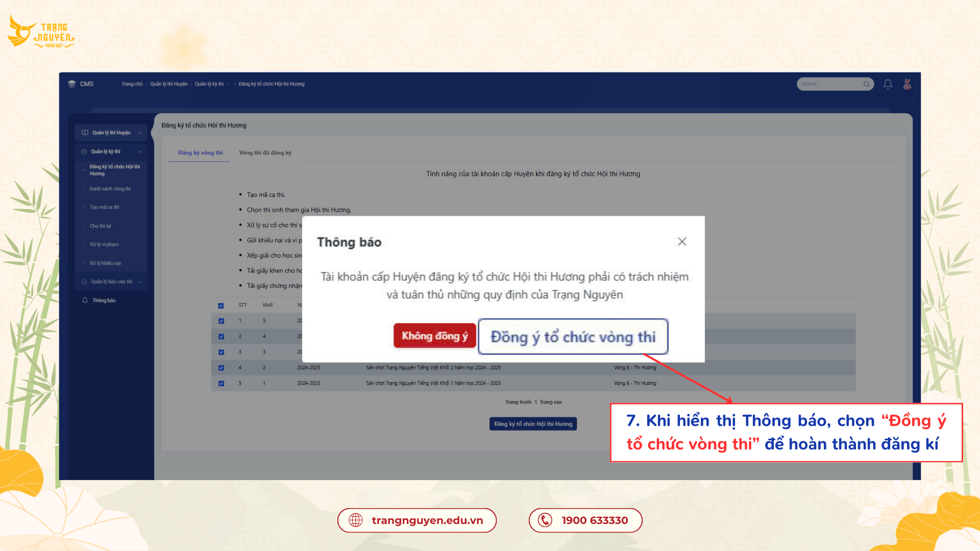980x551 pixels.
Task: Click Đồng ý tổ chức vòng thi button
Action: point(574,336)
